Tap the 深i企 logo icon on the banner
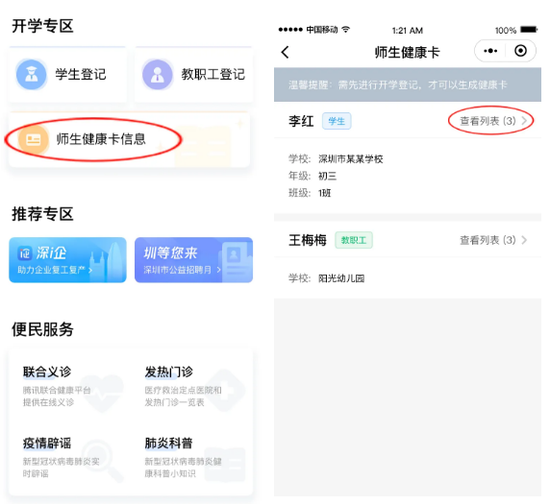Image resolution: width=550 pixels, height=504 pixels. [x=25, y=253]
